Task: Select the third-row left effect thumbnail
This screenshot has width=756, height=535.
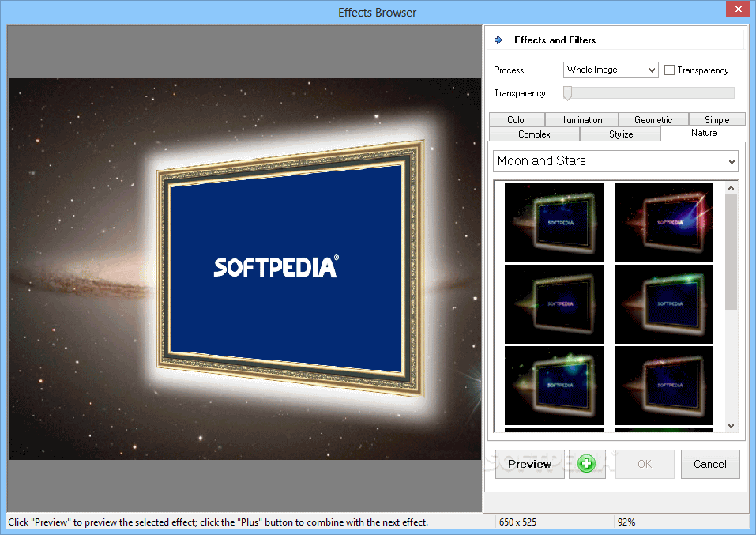Action: [554, 386]
